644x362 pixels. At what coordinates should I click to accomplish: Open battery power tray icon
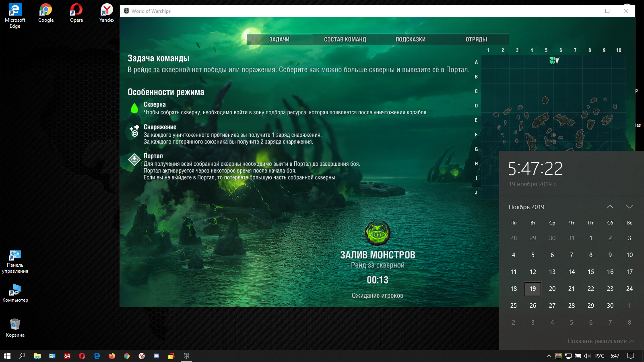(x=578, y=356)
